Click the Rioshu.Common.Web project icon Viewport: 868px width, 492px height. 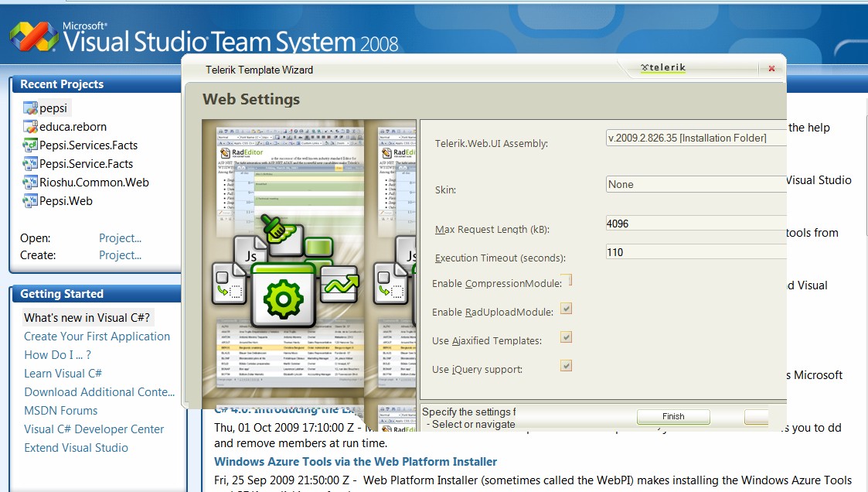click(x=30, y=183)
